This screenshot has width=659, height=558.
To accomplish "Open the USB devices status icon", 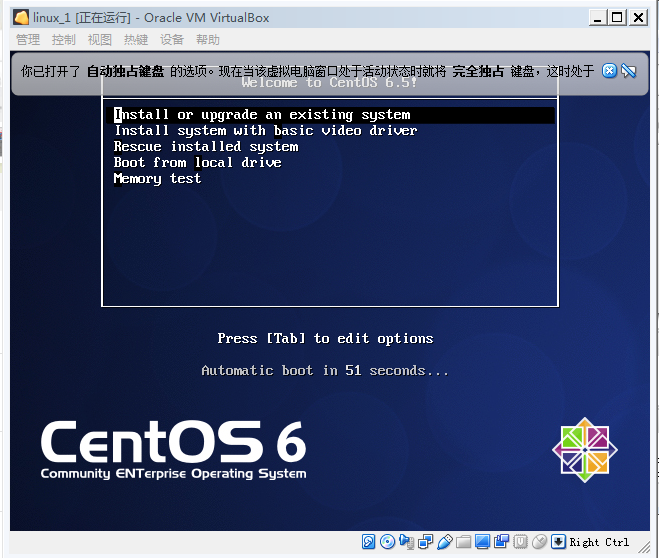I will coord(445,542).
